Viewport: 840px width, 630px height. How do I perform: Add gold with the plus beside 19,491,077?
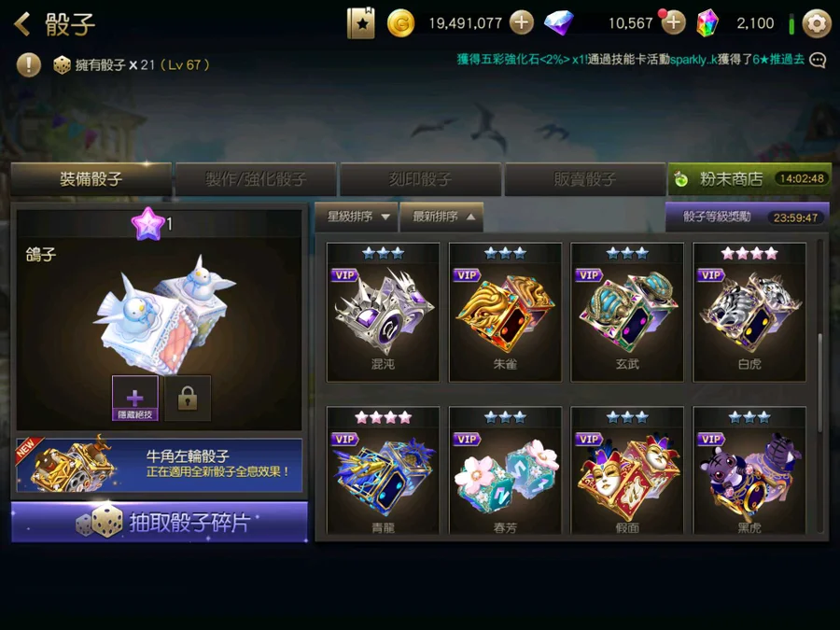[521, 23]
